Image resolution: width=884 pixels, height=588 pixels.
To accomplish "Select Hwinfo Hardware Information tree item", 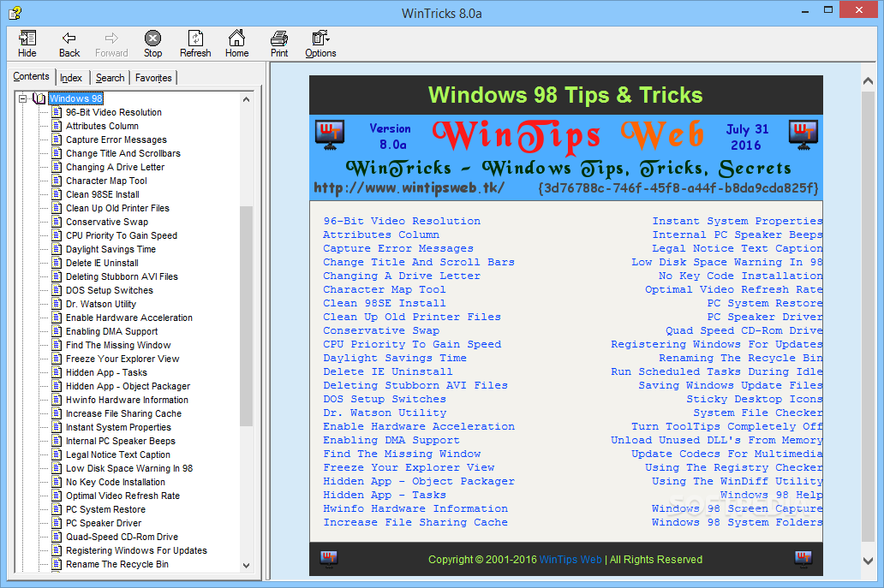I will (127, 400).
